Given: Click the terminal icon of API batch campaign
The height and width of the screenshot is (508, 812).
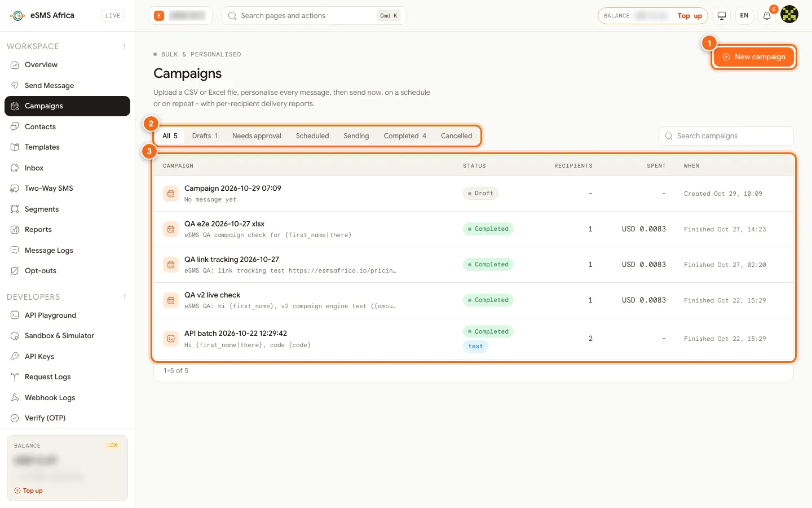Looking at the screenshot, I should [x=171, y=339].
